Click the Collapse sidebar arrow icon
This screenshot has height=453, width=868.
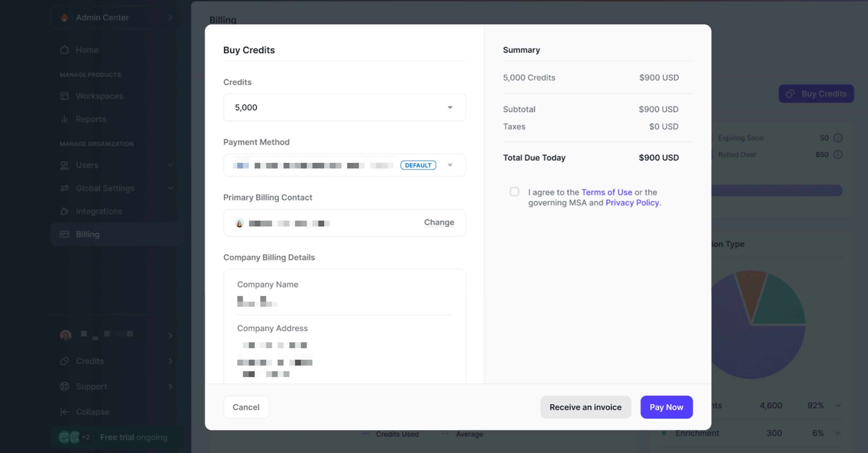point(64,412)
